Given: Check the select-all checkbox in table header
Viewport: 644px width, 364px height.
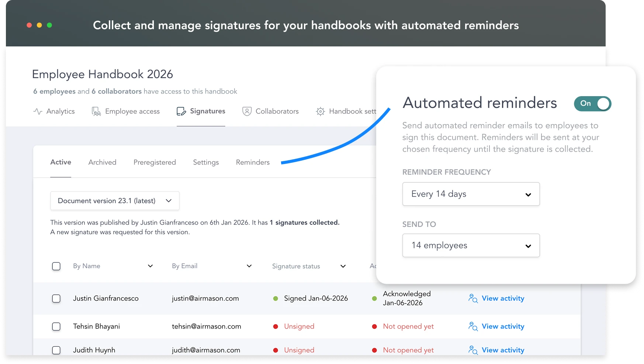Looking at the screenshot, I should pyautogui.click(x=56, y=266).
